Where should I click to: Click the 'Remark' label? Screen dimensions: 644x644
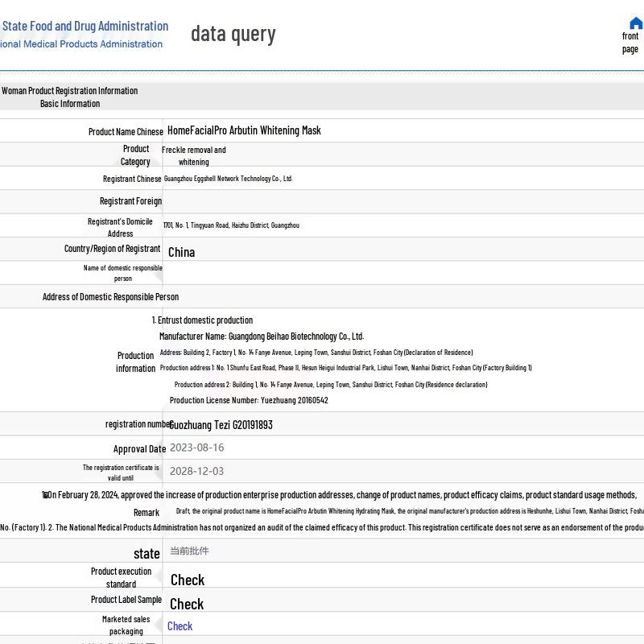(147, 513)
